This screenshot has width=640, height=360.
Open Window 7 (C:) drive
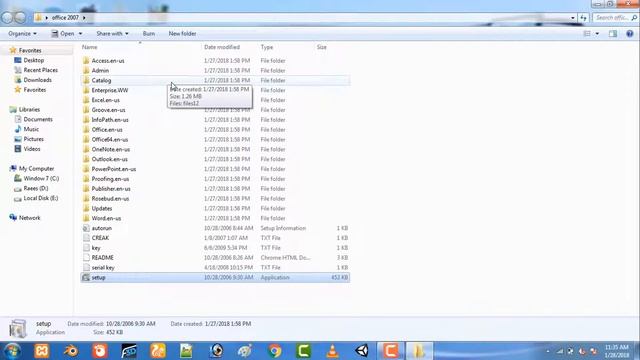(41, 178)
